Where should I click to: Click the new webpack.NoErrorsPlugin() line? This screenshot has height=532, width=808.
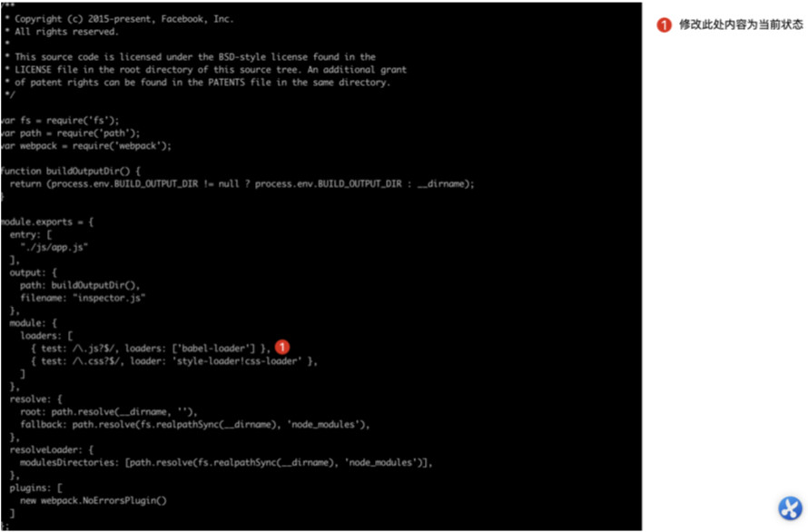pyautogui.click(x=94, y=500)
